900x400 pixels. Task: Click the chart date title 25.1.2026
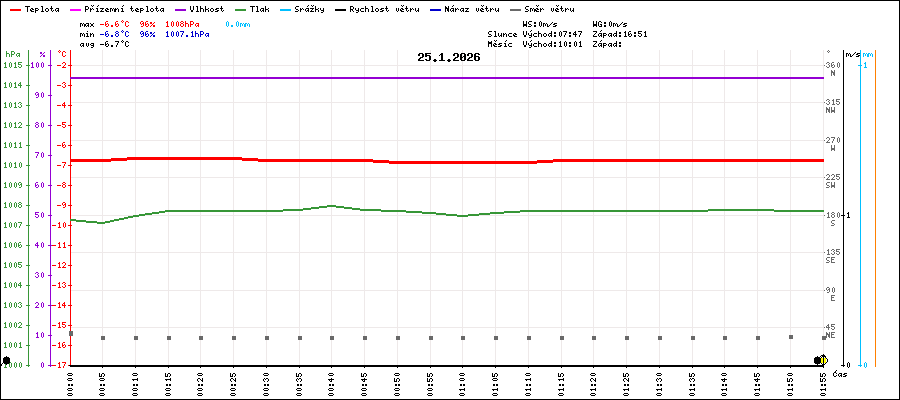[449, 58]
